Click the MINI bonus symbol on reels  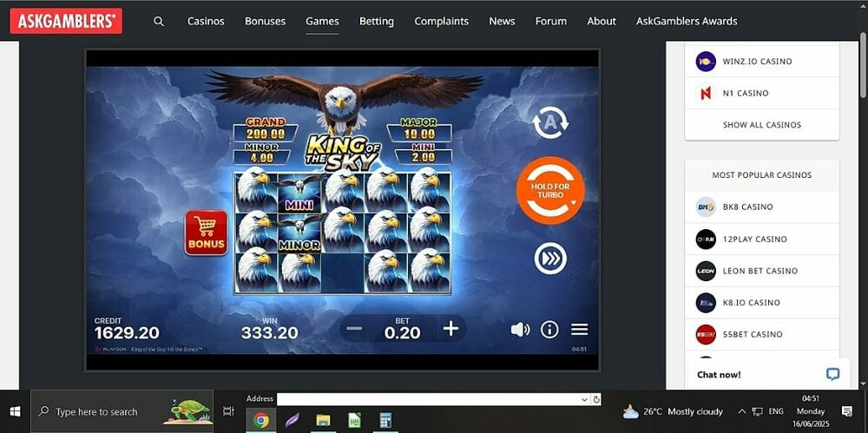click(x=299, y=192)
